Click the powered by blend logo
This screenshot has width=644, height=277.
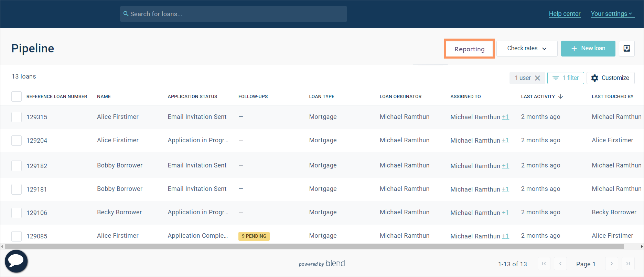(x=322, y=264)
